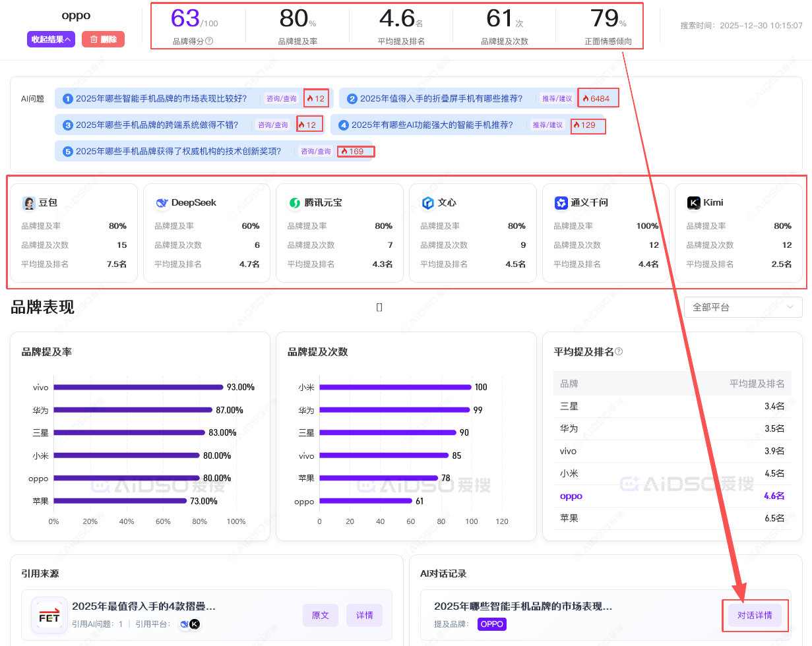812x646 pixels.
Task: Open the 全部平台 platform dropdown
Action: (x=743, y=307)
